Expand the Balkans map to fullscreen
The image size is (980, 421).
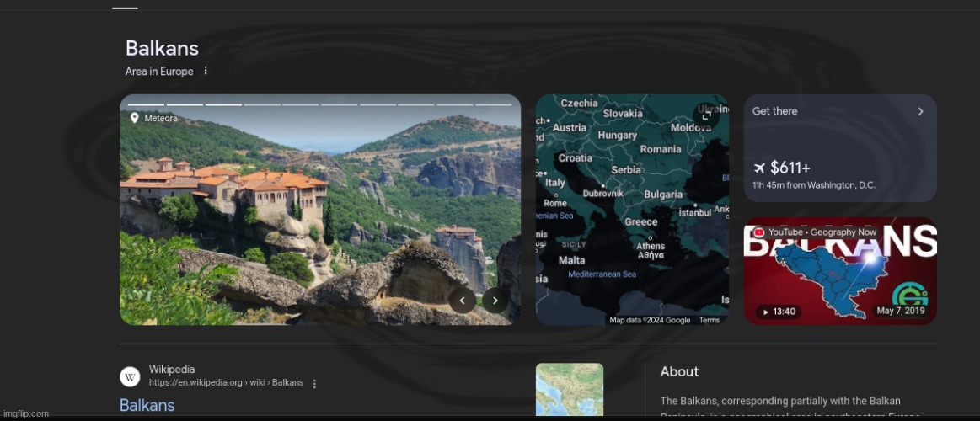point(705,115)
